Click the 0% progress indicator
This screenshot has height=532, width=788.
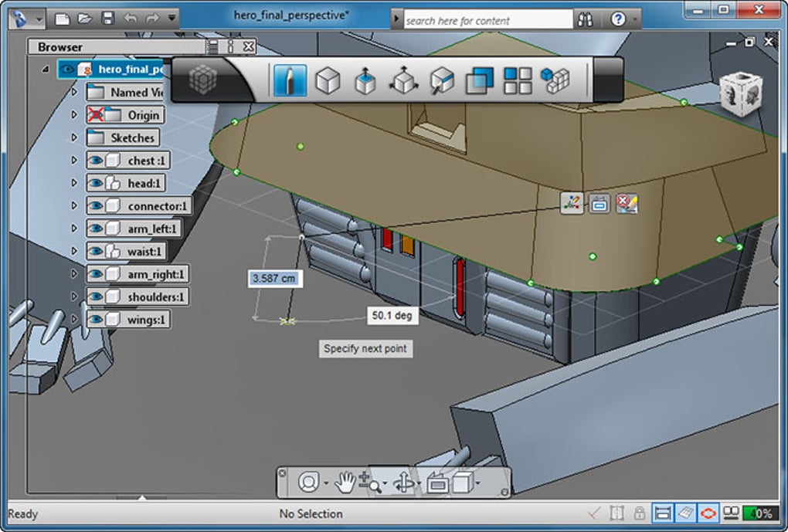coord(760,513)
